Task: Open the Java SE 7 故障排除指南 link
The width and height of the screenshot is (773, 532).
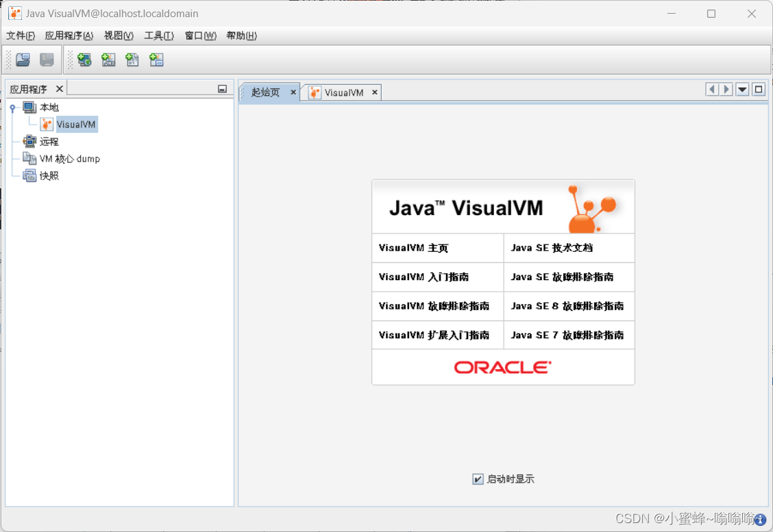Action: click(567, 335)
